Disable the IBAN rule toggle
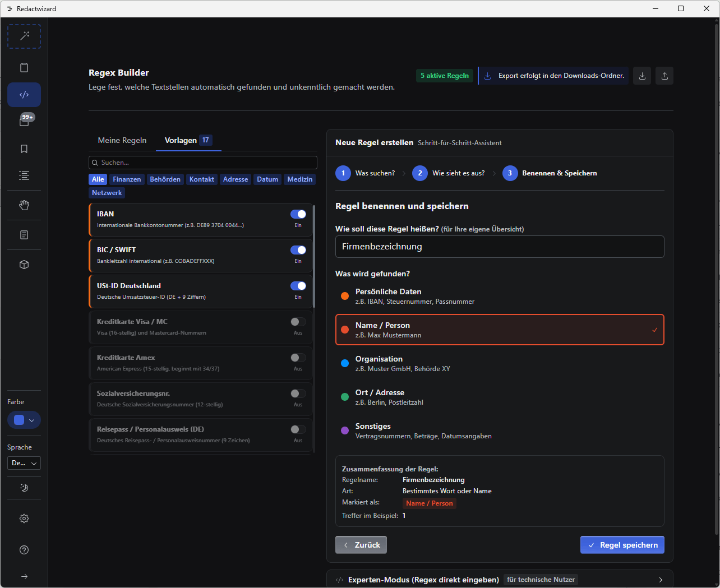Image resolution: width=720 pixels, height=588 pixels. (298, 214)
